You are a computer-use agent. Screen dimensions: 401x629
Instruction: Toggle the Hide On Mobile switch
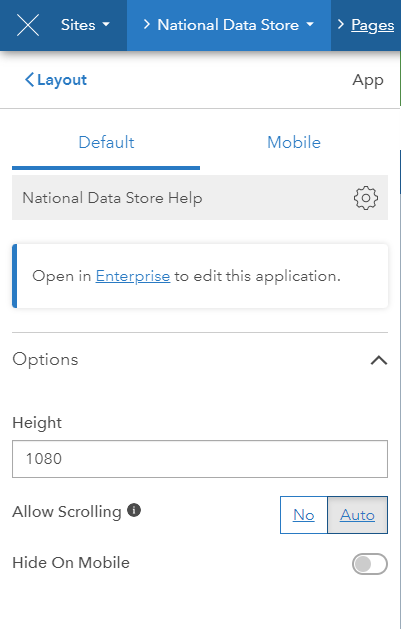point(369,564)
